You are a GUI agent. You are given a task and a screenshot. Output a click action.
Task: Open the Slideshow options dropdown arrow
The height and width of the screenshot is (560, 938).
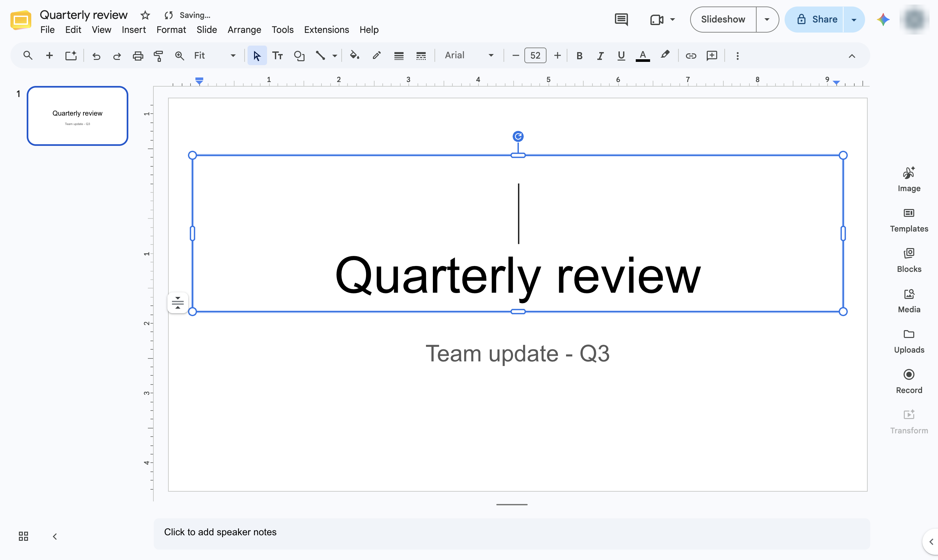click(767, 20)
